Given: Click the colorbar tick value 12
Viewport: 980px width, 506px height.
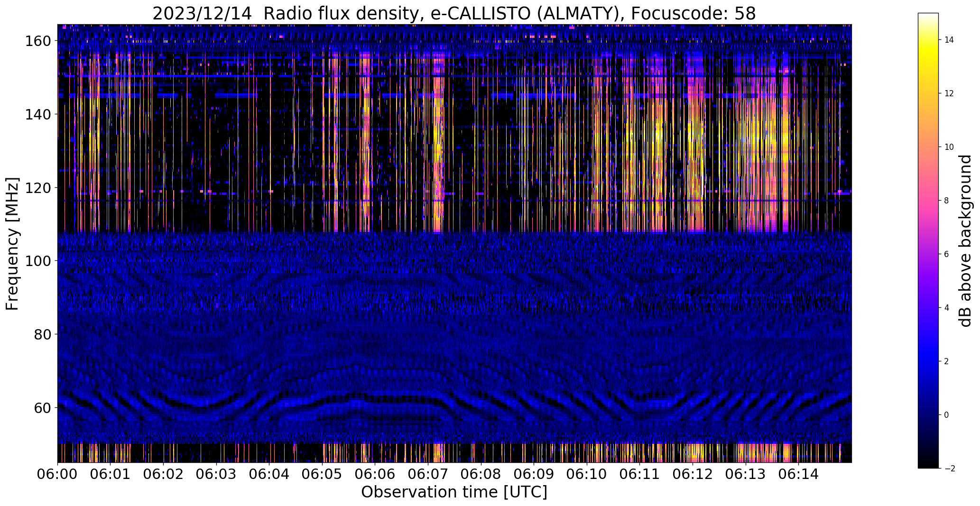Looking at the screenshot, I should [949, 93].
